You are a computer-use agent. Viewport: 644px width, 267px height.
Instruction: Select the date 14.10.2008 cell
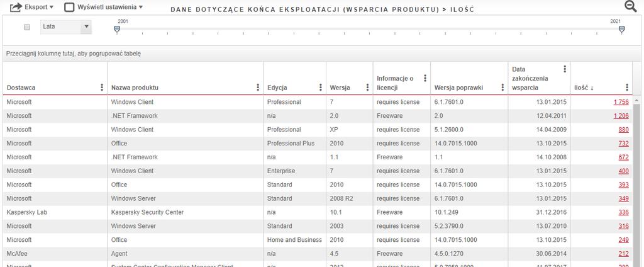point(539,157)
